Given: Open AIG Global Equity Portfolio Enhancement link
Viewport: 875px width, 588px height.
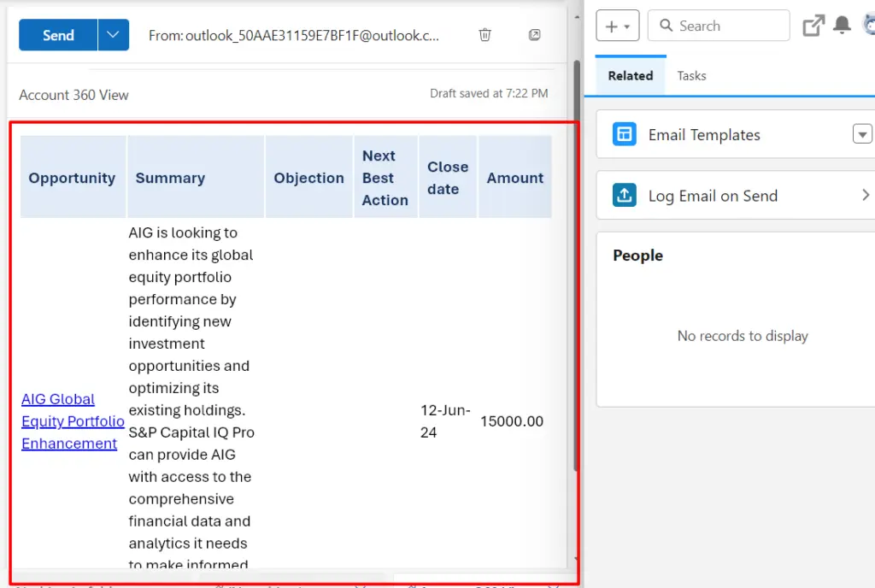Looking at the screenshot, I should (71, 421).
